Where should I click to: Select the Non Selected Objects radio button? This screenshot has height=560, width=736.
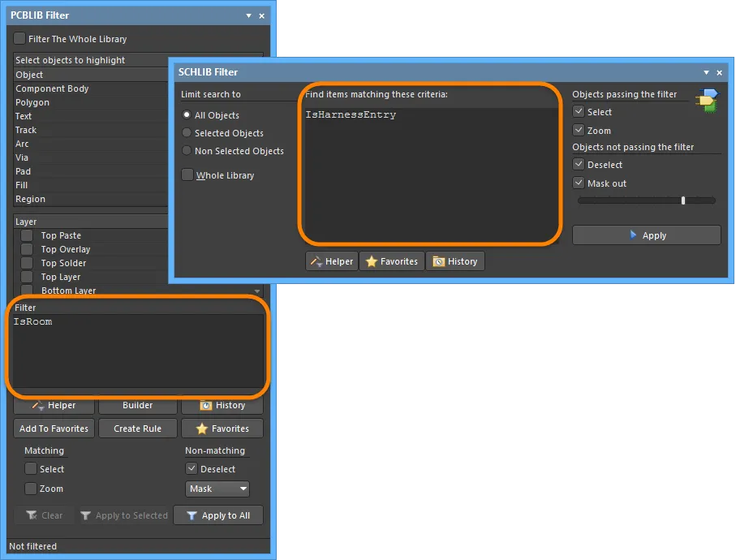pyautogui.click(x=187, y=151)
